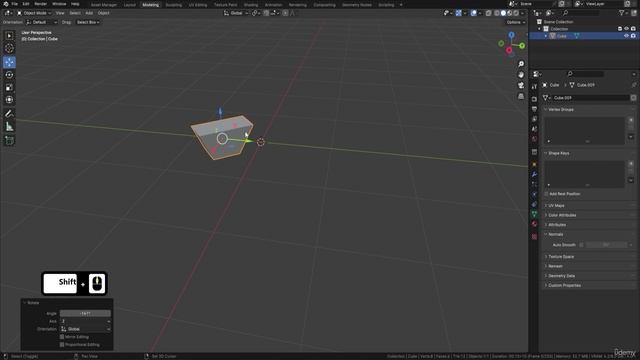
Task: Expand Cube item in outliner tree
Action: pyautogui.click(x=546, y=36)
